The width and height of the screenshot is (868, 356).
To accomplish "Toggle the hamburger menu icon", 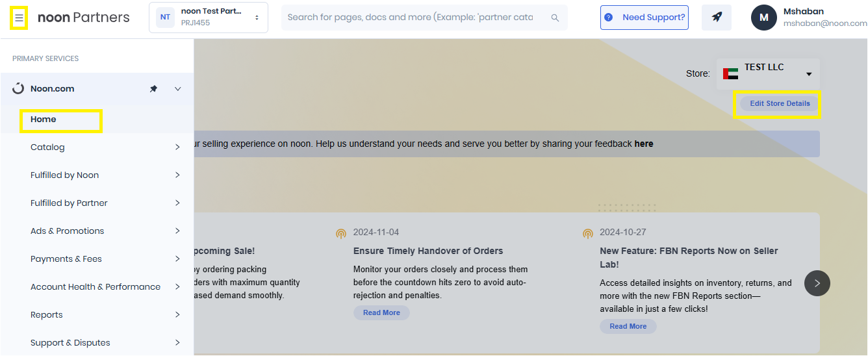I will 19,18.
